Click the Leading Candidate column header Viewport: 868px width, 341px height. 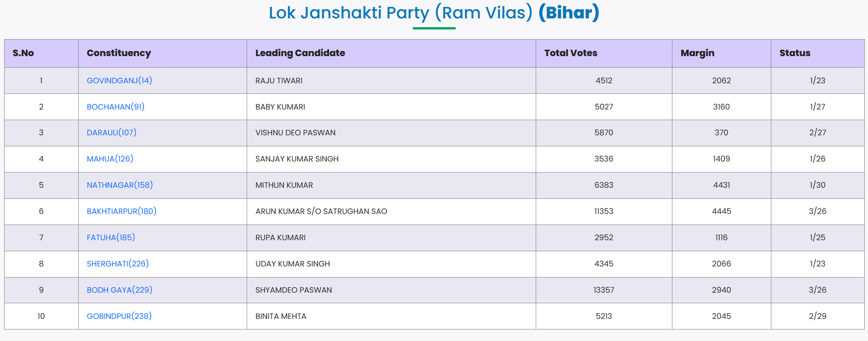[300, 53]
